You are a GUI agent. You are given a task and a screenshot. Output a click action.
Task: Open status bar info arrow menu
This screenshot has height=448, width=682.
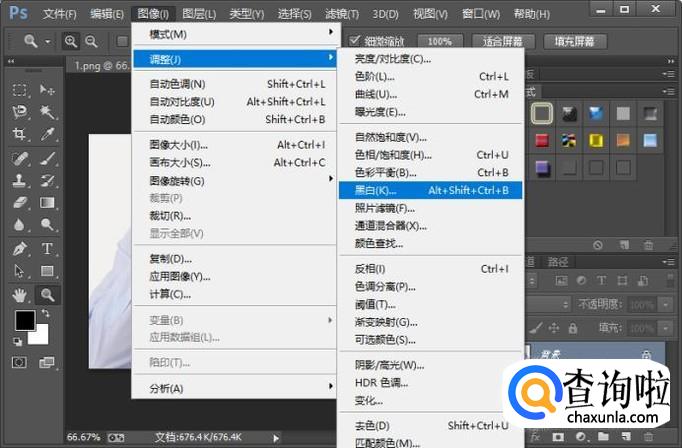click(x=276, y=438)
